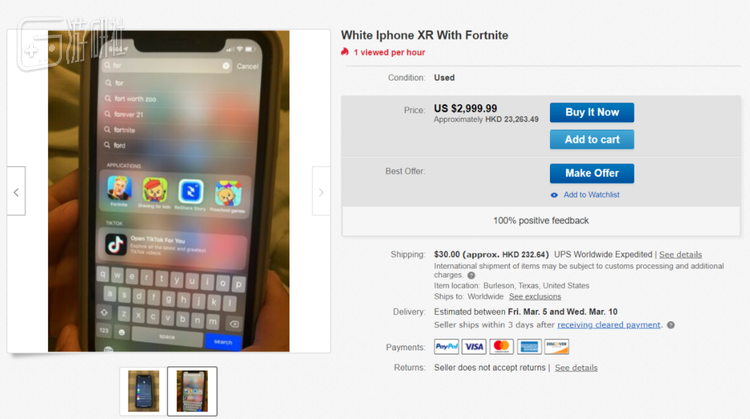The width and height of the screenshot is (750, 419).
Task: Select the first phone thumbnail
Action: click(x=143, y=391)
